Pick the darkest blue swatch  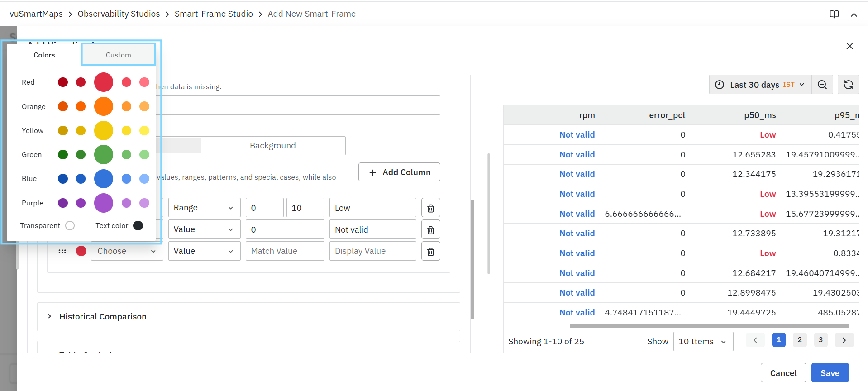click(x=63, y=179)
